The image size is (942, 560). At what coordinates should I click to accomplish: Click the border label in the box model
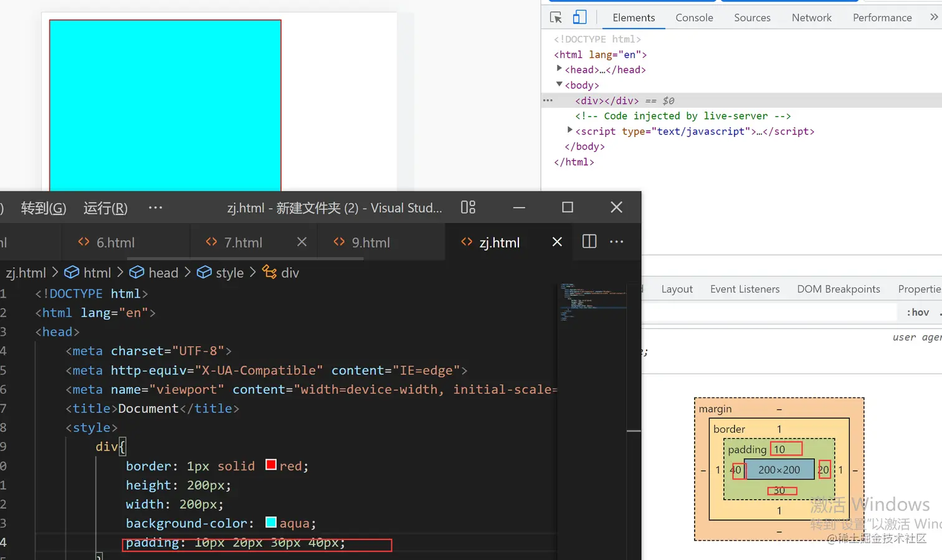[729, 429]
